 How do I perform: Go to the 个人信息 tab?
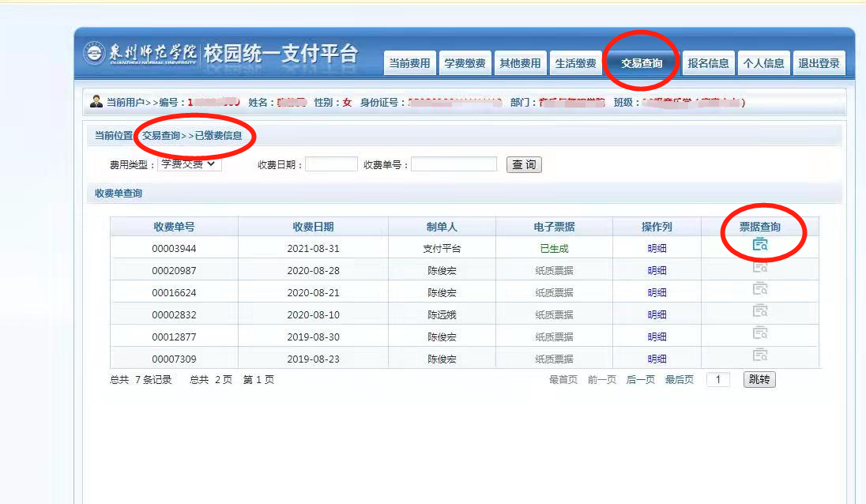pos(763,63)
